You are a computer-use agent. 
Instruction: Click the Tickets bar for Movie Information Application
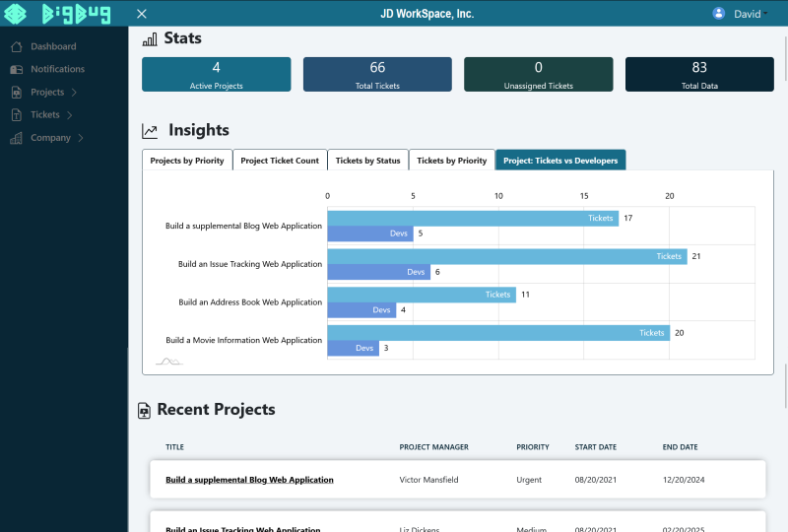pos(498,333)
